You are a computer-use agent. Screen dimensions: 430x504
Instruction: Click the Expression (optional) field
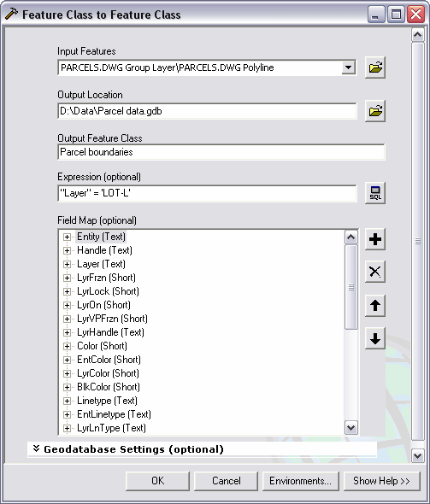tap(207, 193)
